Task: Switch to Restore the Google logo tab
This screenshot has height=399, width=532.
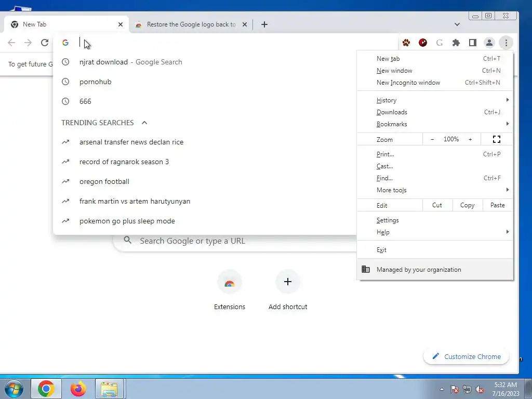Action: (191, 24)
